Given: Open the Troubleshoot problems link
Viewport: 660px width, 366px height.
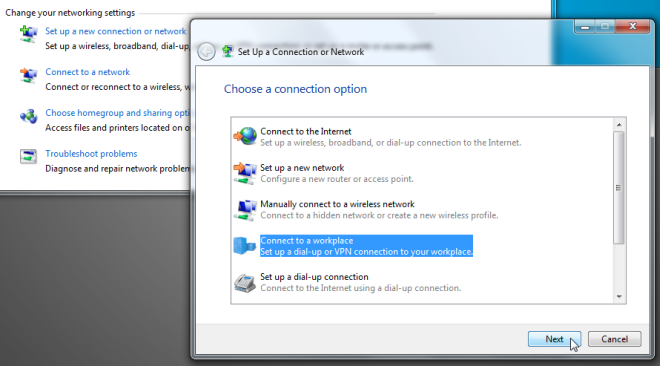Looking at the screenshot, I should pos(91,154).
